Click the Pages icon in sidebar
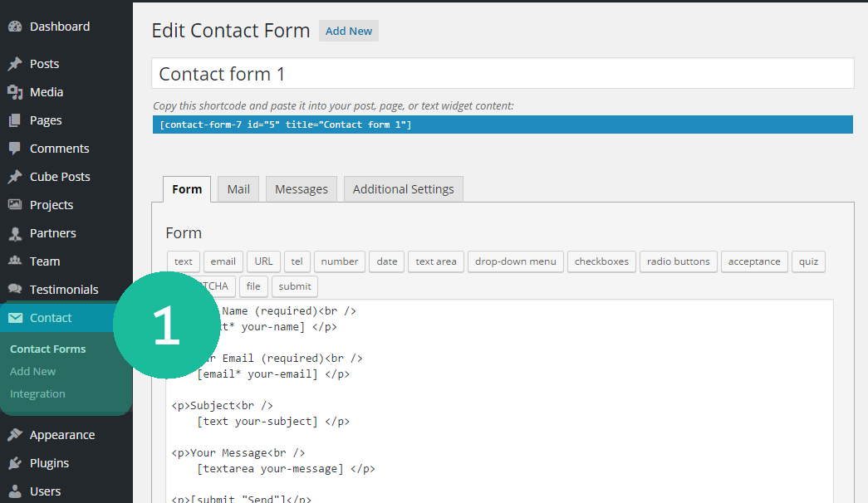 point(14,120)
